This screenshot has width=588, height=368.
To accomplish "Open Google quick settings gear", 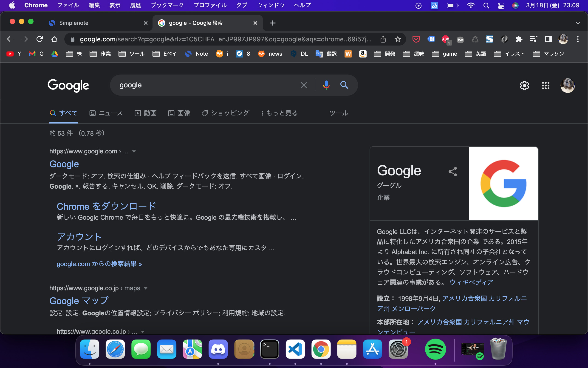I will click(524, 85).
